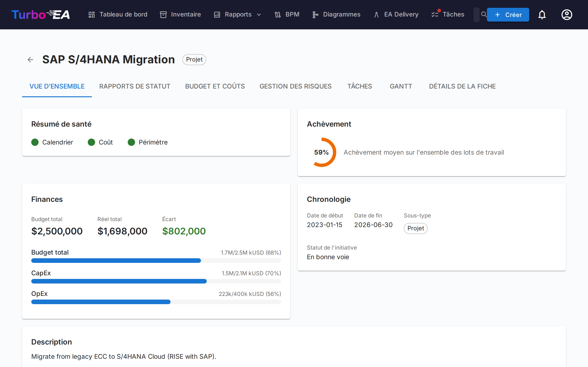Viewport: 588px width, 367px height.
Task: Open Tableau de bord from the top navigation
Action: coord(118,14)
